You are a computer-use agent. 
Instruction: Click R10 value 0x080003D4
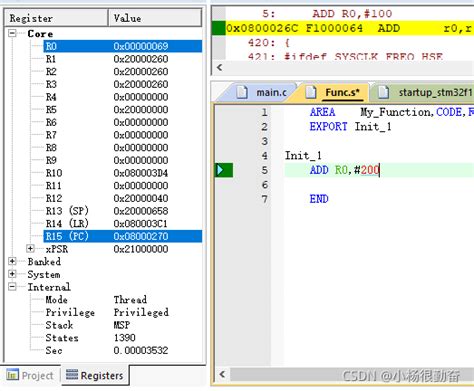(141, 173)
